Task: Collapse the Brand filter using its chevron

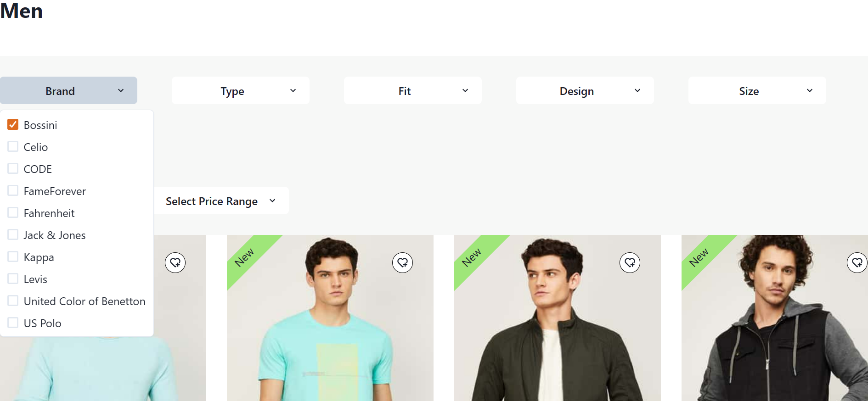Action: 121,91
